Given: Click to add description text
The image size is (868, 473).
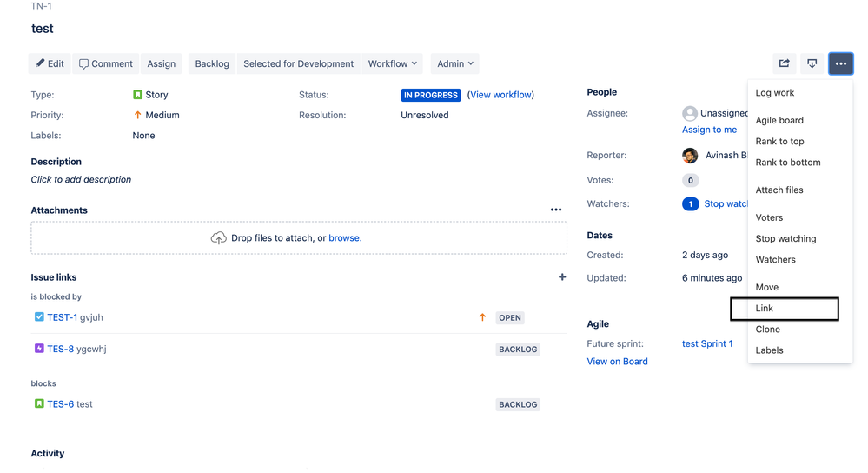Looking at the screenshot, I should tap(81, 179).
